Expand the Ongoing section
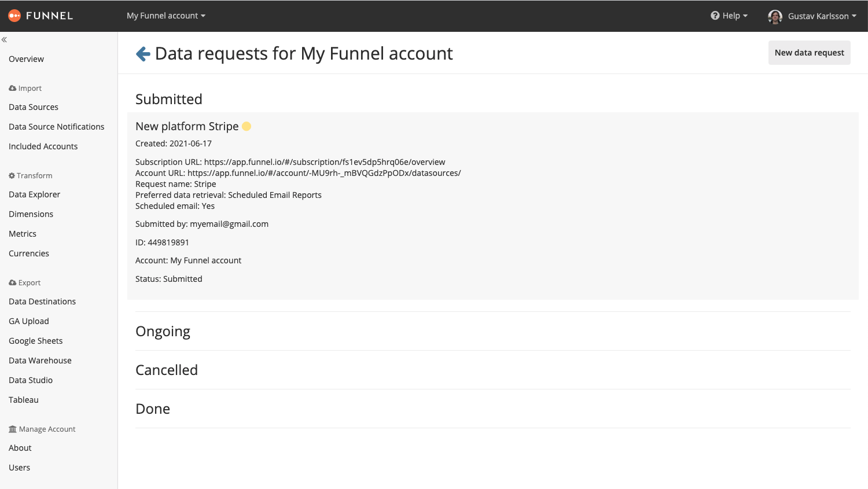868x489 pixels. coord(163,332)
